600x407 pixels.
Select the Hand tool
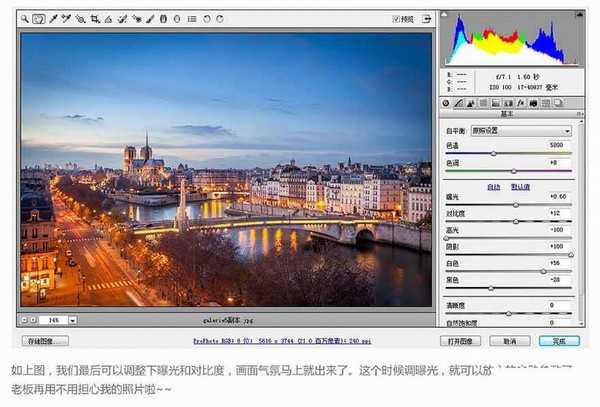pos(39,19)
